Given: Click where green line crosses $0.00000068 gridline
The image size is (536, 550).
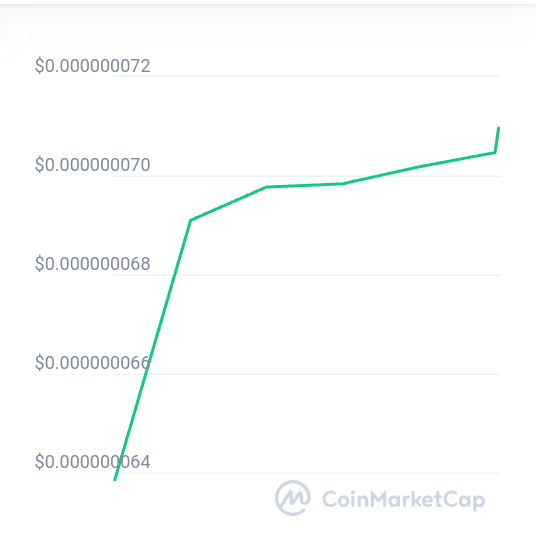Looking at the screenshot, I should click(175, 275).
